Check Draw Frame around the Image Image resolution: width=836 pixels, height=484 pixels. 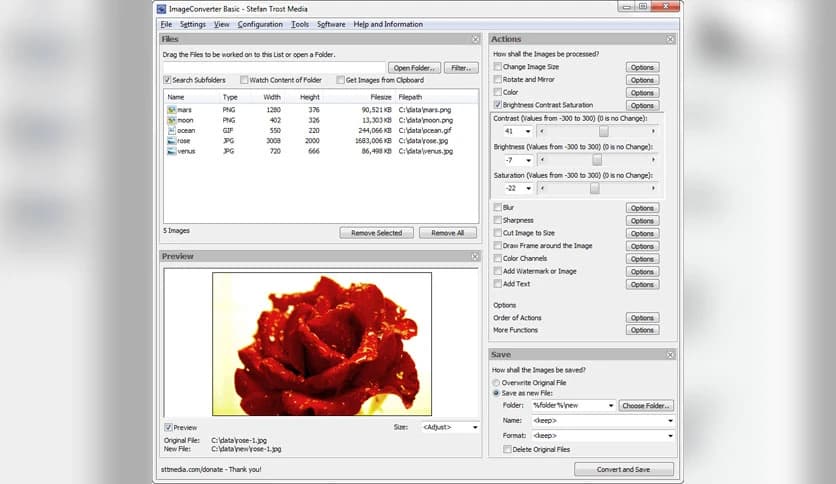(x=497, y=246)
